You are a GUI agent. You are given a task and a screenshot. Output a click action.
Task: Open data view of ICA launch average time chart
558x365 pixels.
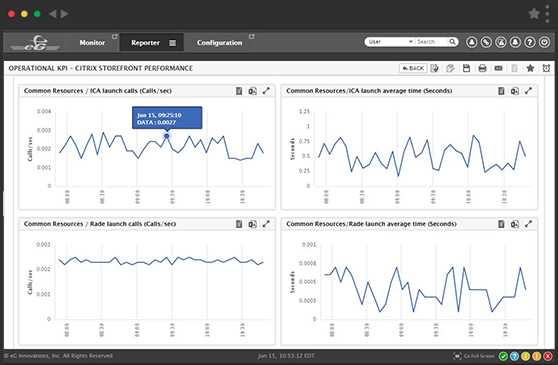click(501, 91)
